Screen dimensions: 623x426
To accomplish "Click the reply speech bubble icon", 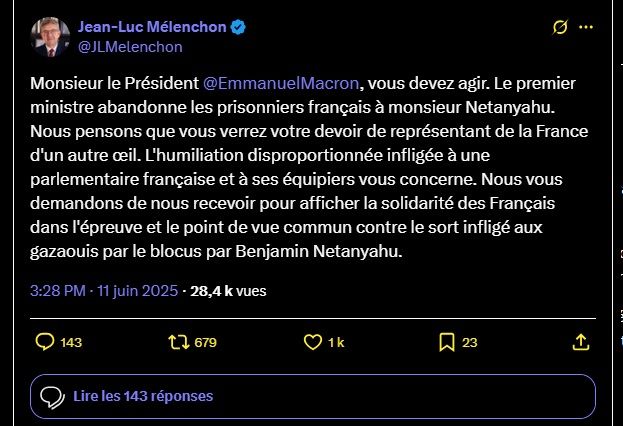I will (45, 342).
